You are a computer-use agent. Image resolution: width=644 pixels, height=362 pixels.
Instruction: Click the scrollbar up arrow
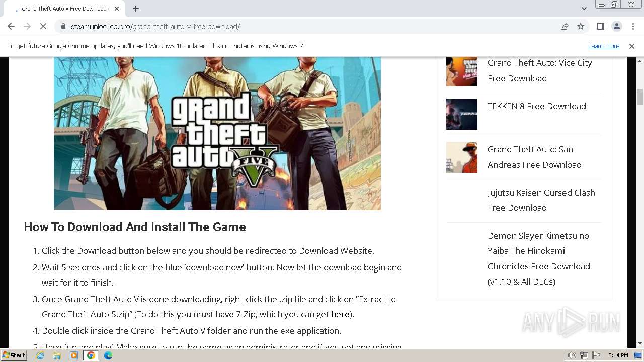point(640,61)
